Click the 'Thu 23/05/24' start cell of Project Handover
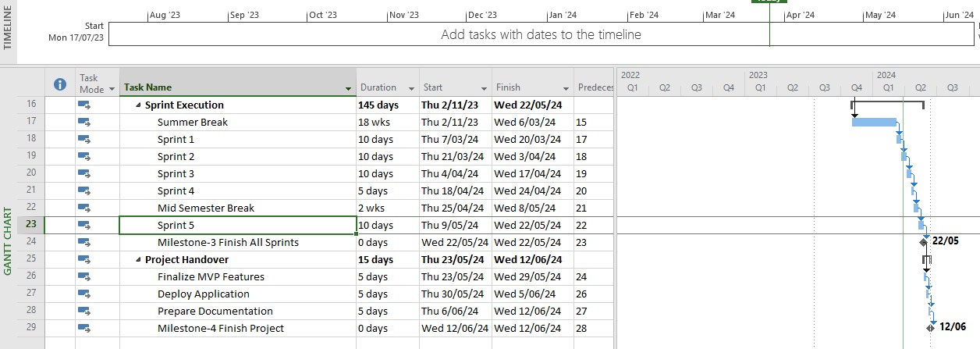 pyautogui.click(x=455, y=259)
